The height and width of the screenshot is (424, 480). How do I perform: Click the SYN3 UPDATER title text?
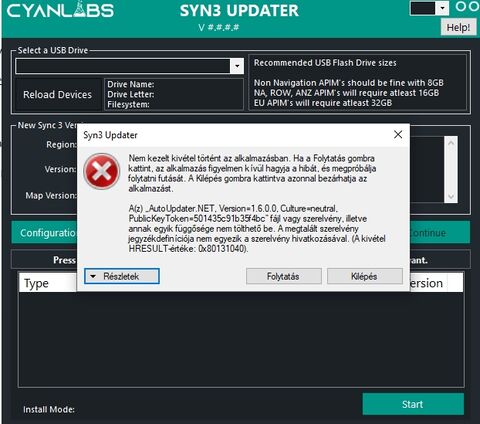click(239, 11)
